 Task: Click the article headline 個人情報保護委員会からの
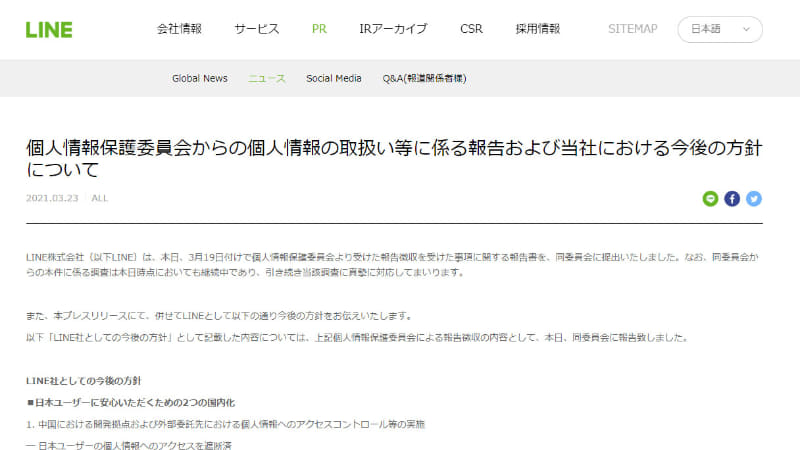(x=394, y=158)
